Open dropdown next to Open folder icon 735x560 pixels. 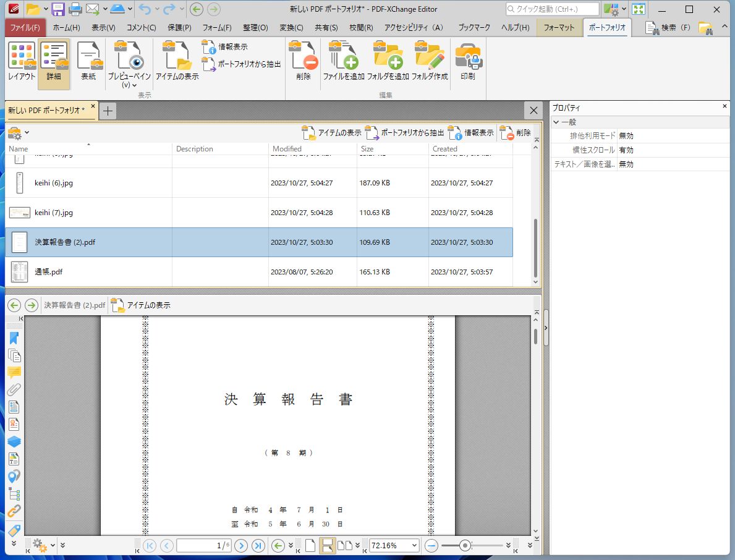(46, 9)
